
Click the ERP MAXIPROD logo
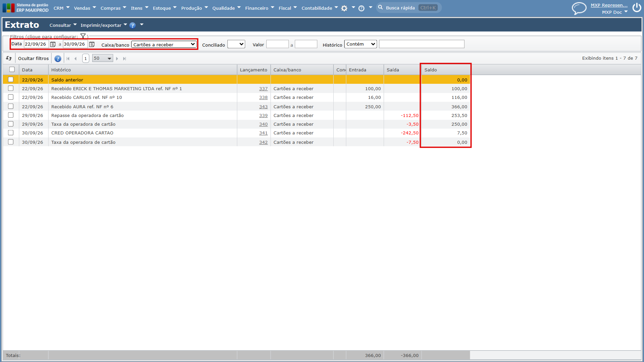[x=25, y=8]
